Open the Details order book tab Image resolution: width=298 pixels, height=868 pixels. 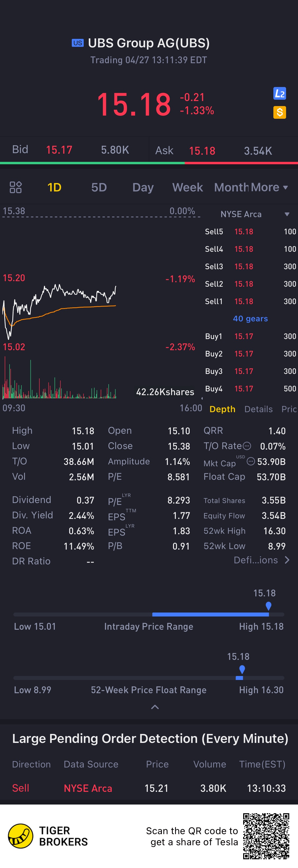pos(258,409)
